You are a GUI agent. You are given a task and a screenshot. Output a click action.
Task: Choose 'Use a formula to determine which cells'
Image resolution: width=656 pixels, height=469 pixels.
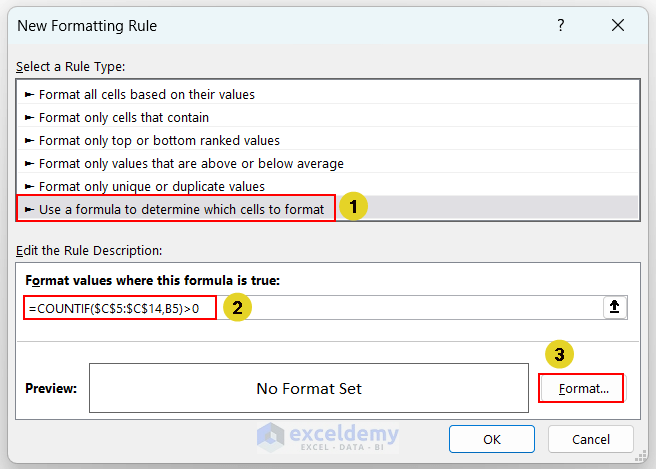tap(181, 209)
